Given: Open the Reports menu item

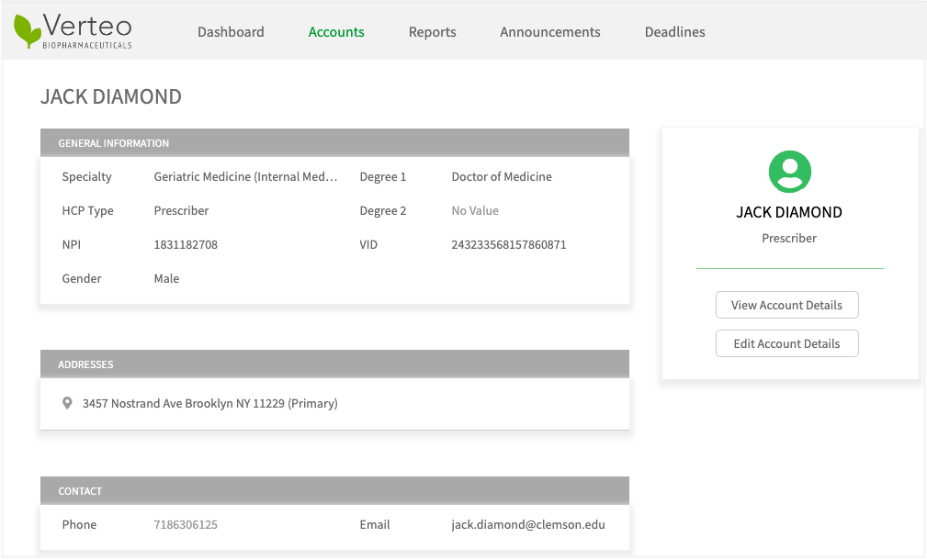Looking at the screenshot, I should click(432, 32).
